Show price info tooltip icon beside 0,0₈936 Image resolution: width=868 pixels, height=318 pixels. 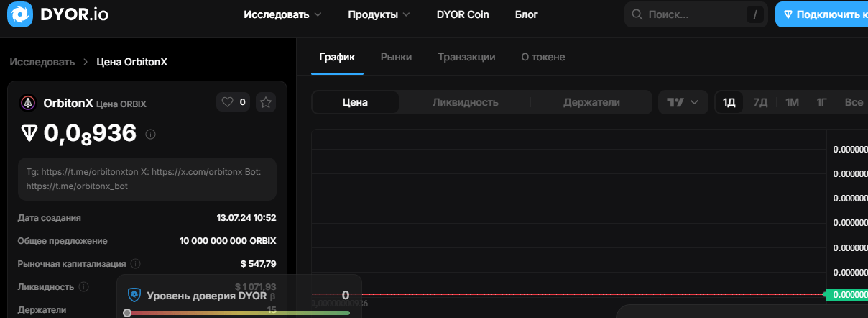click(x=151, y=134)
